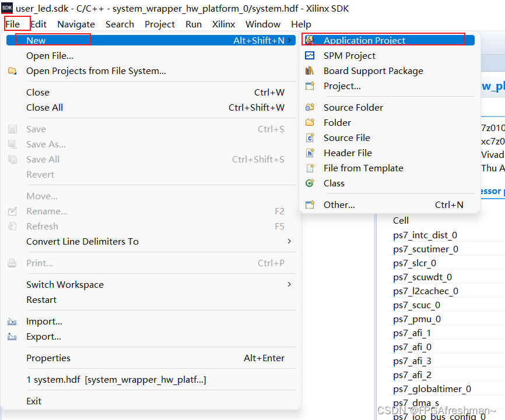Select Export... menu entry

pyautogui.click(x=150, y=336)
